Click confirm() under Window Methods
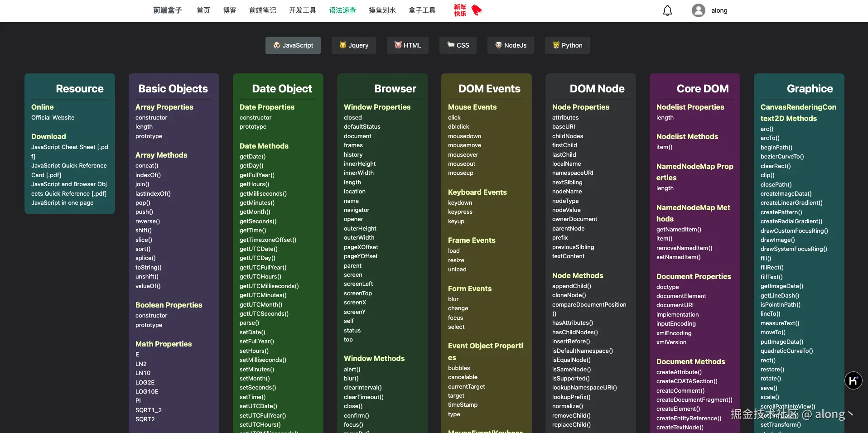Screen dimensions: 868x433 [x=356, y=416]
